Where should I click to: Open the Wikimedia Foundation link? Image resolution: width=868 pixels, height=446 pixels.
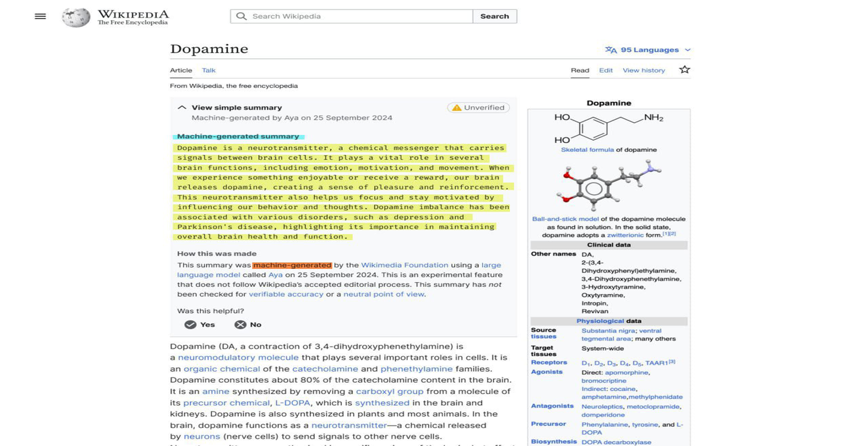[x=404, y=265]
